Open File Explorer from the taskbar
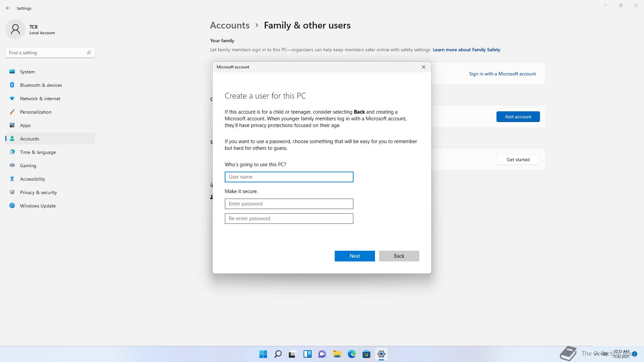 [x=337, y=354]
